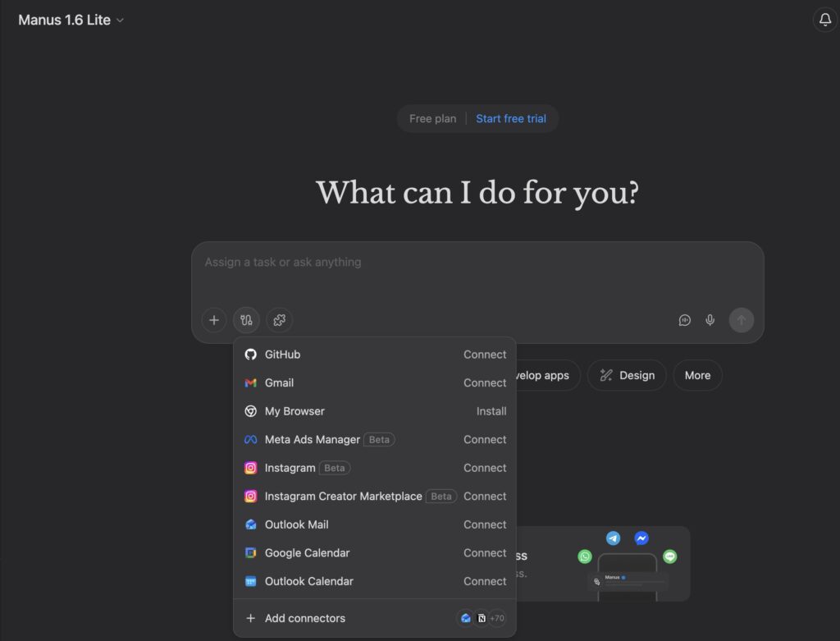
Task: Click the chat bubble icon in input box
Action: (684, 320)
